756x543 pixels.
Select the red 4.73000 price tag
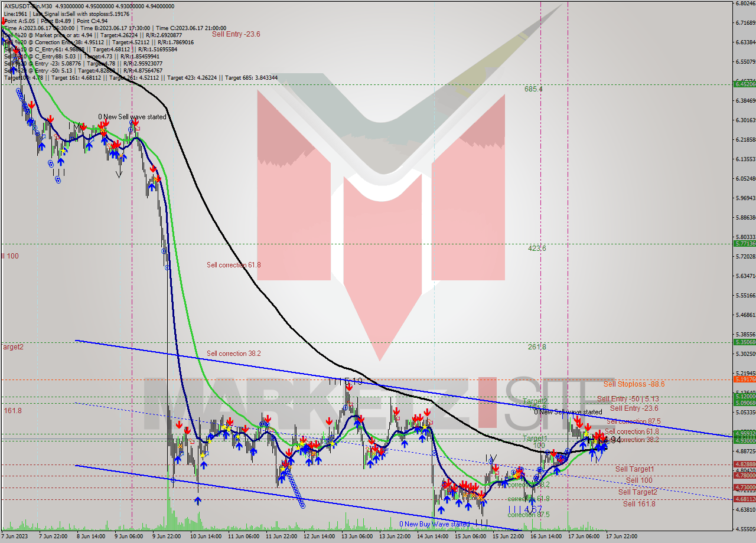click(744, 487)
